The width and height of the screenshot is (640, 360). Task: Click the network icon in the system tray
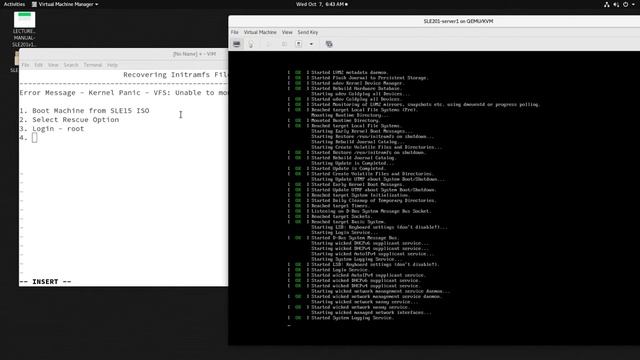607,4
